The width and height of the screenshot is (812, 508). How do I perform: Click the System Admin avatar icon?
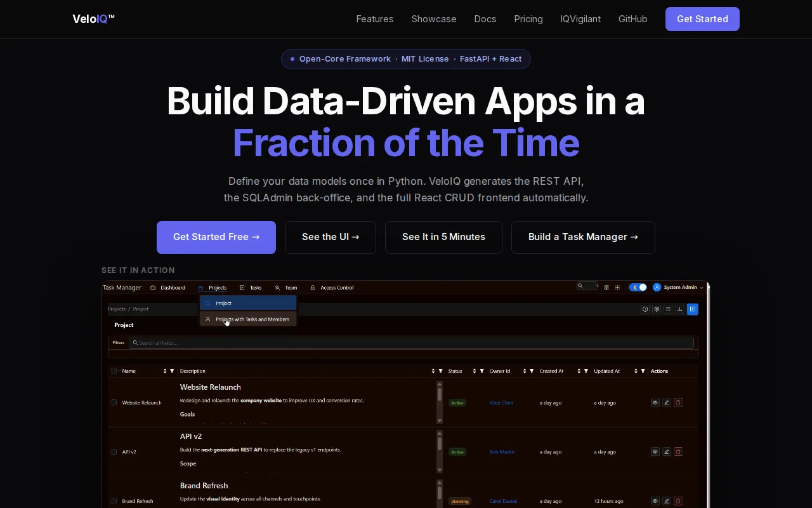click(657, 288)
